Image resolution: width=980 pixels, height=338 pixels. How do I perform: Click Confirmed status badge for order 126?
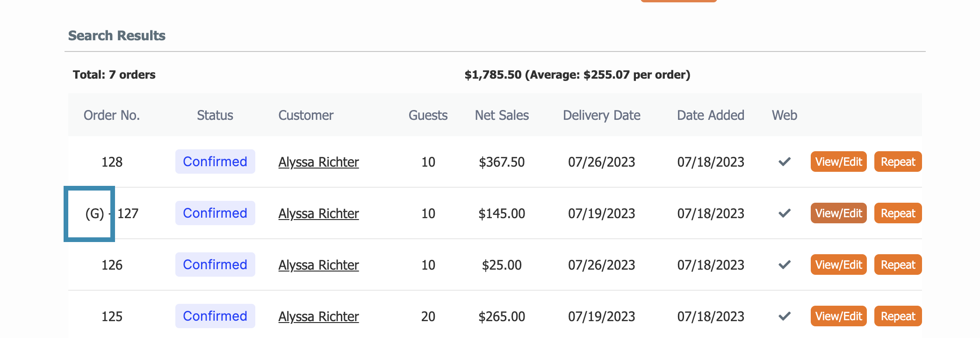(x=215, y=265)
